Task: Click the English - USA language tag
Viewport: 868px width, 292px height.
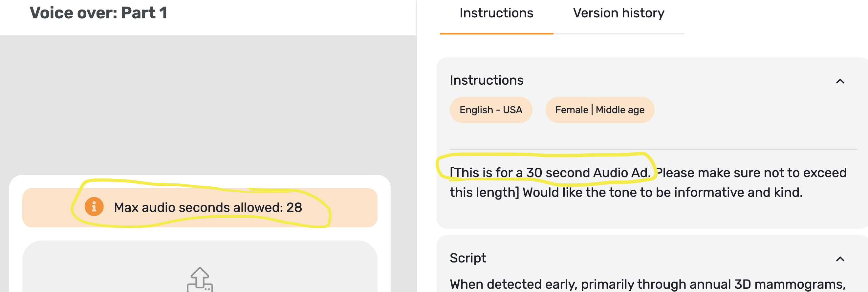Action: point(490,110)
